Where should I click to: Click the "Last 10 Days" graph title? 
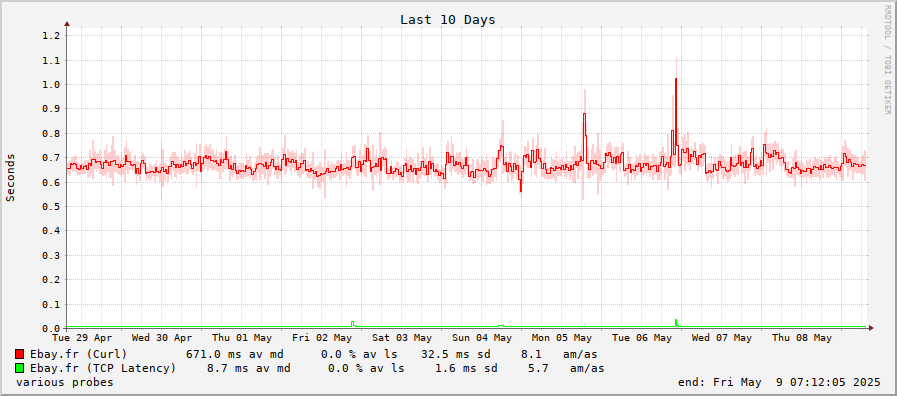(x=447, y=19)
